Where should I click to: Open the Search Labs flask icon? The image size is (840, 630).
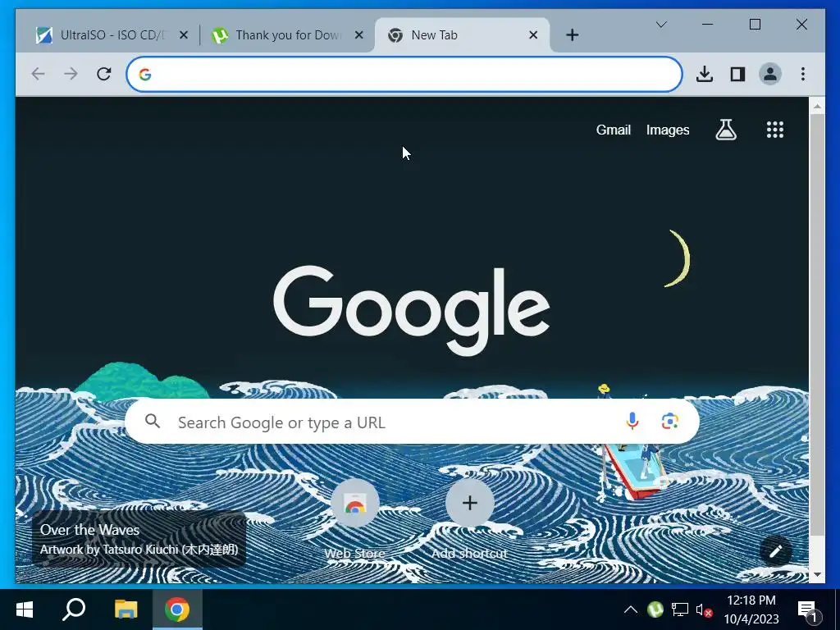(726, 130)
